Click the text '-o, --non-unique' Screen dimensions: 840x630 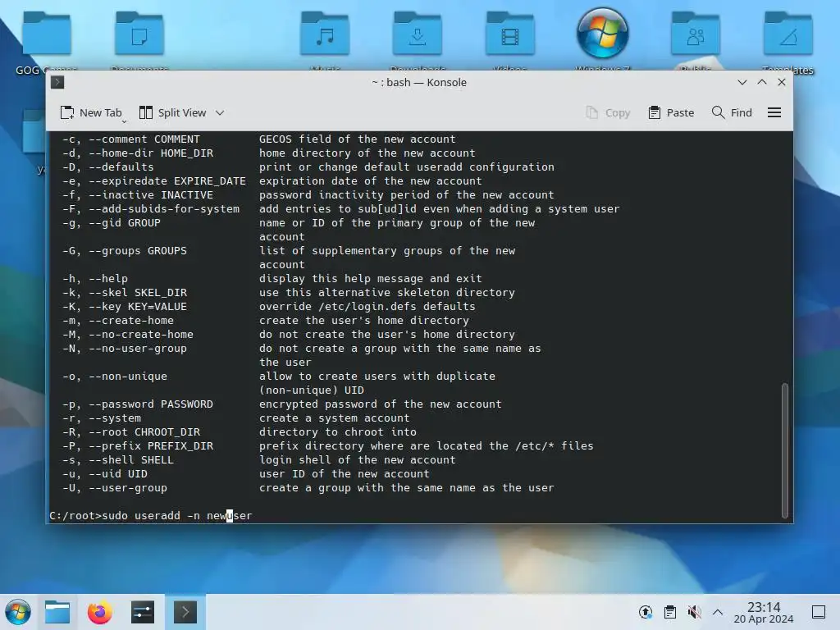coord(115,376)
